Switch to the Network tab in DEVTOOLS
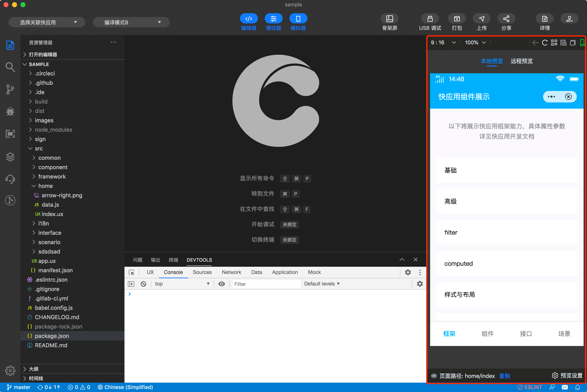This screenshot has height=392, width=587. pos(231,272)
